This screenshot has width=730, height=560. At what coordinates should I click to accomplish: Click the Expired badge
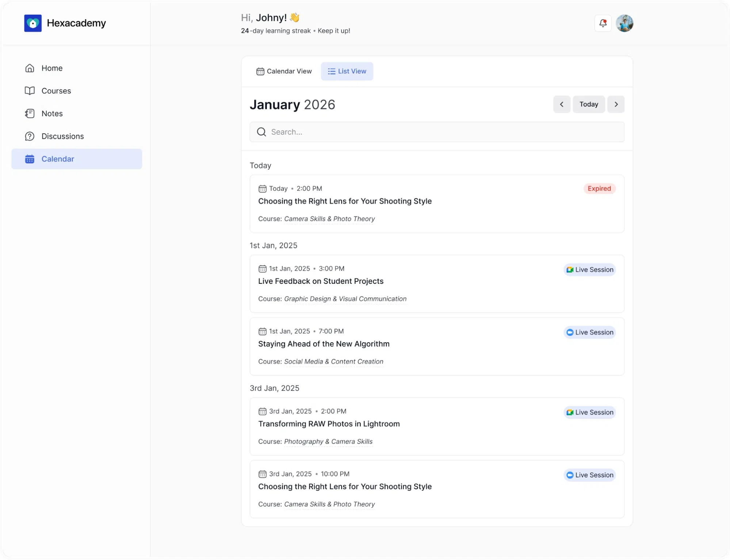pyautogui.click(x=599, y=188)
